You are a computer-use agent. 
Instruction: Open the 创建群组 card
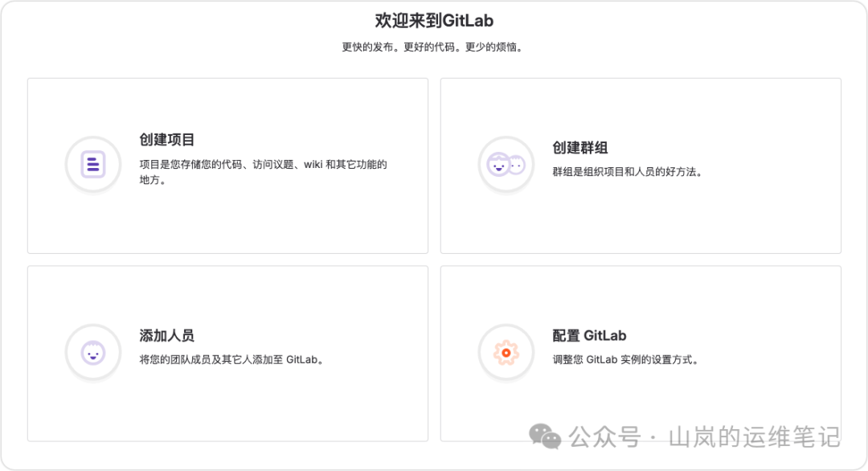coord(640,165)
